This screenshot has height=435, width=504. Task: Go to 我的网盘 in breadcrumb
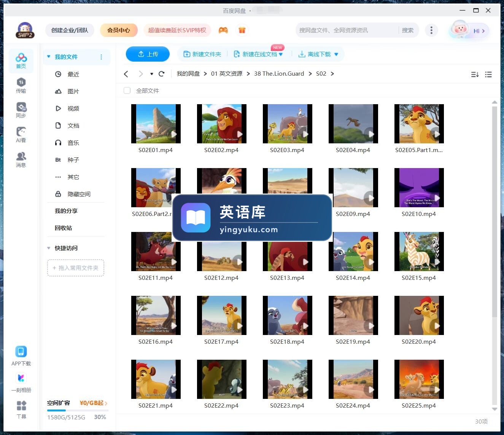[x=188, y=74]
